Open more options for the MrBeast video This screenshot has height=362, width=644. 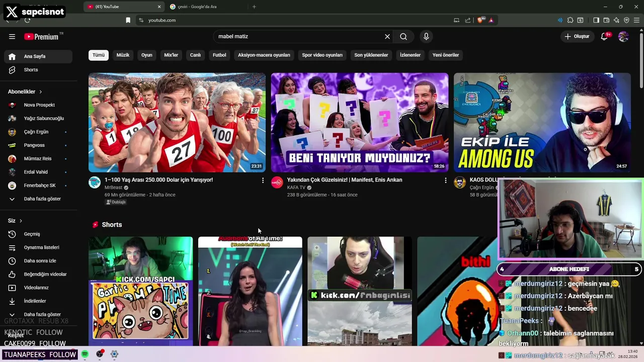coord(263,180)
